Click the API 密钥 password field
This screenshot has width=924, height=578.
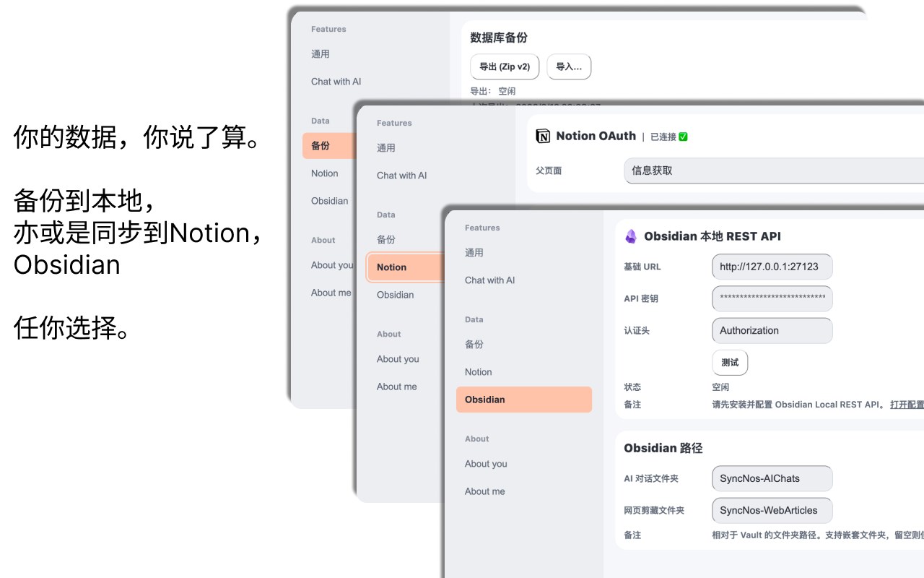772,298
